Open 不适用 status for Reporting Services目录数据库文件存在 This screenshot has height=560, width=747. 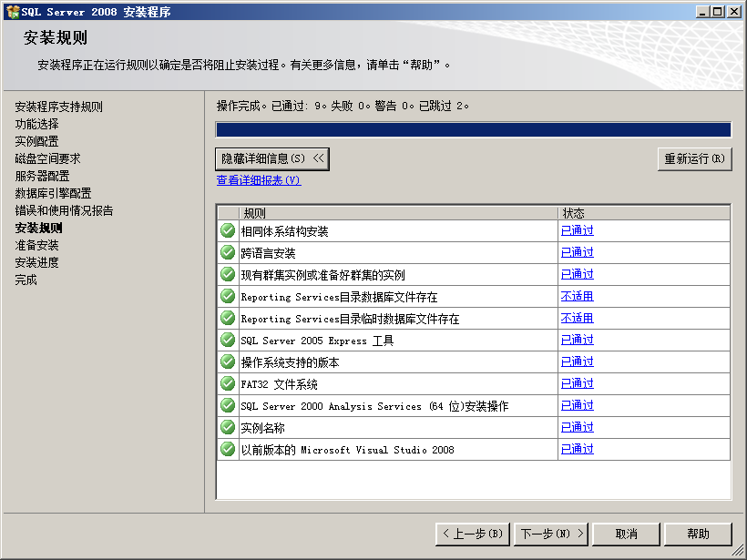point(577,296)
